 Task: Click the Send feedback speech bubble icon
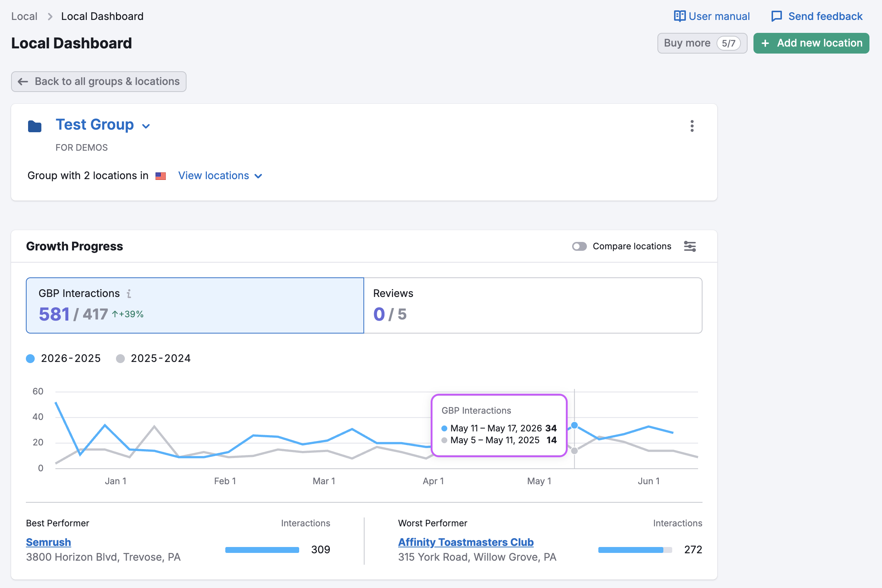pos(776,17)
